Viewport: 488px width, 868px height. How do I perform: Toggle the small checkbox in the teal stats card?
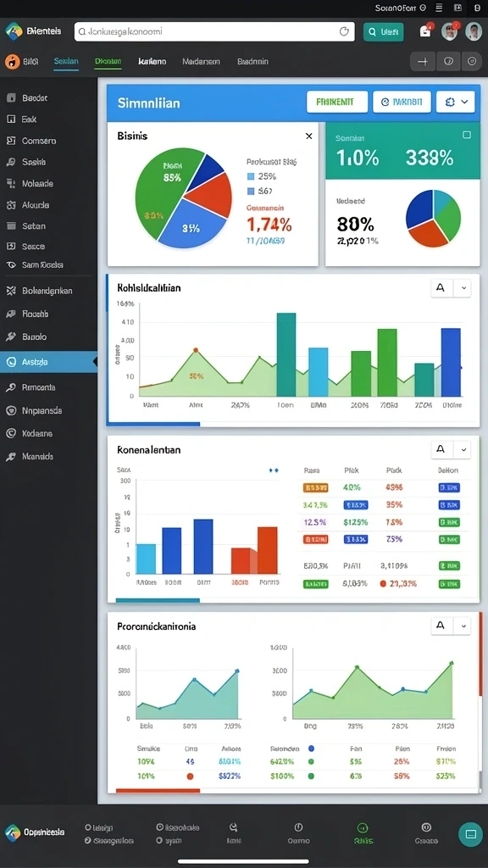467,135
